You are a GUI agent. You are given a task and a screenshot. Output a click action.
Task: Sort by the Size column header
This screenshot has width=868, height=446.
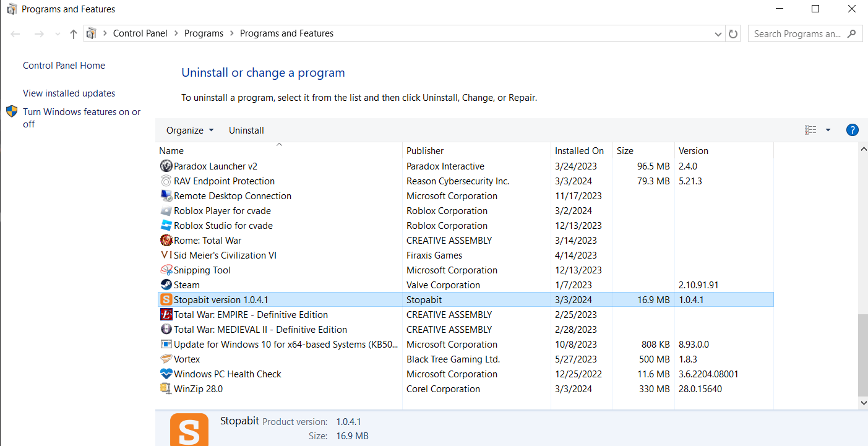coord(643,150)
